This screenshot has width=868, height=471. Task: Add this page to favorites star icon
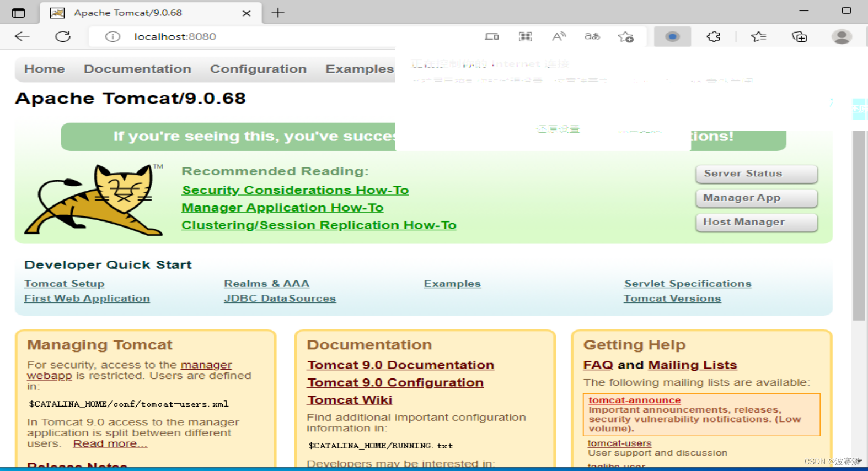626,36
